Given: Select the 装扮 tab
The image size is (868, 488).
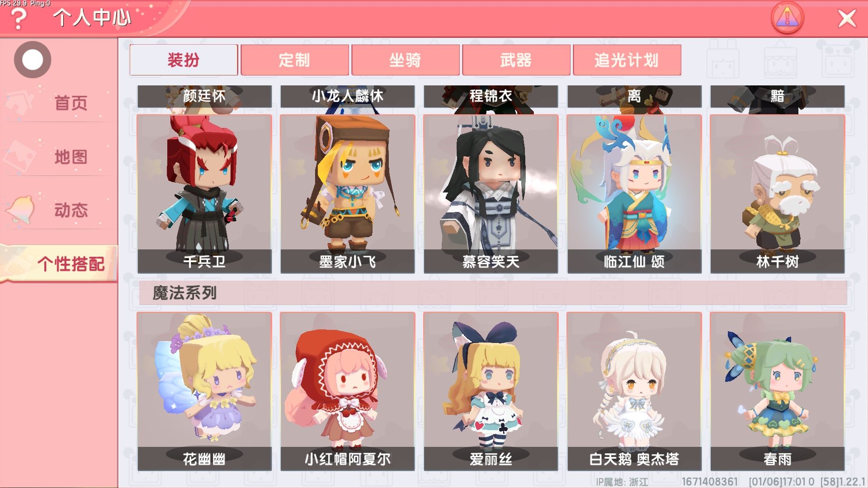Looking at the screenshot, I should click(184, 60).
